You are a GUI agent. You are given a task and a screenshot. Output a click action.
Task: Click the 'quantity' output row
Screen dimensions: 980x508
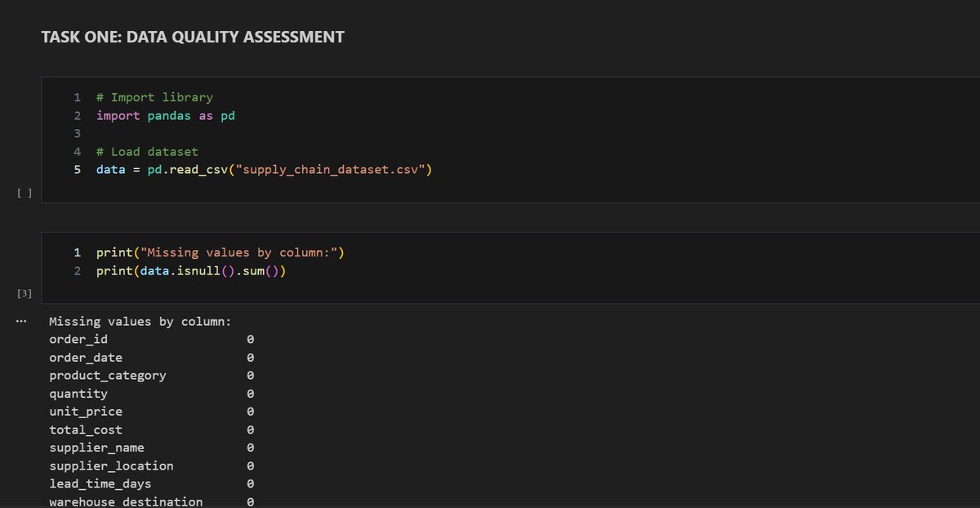152,393
